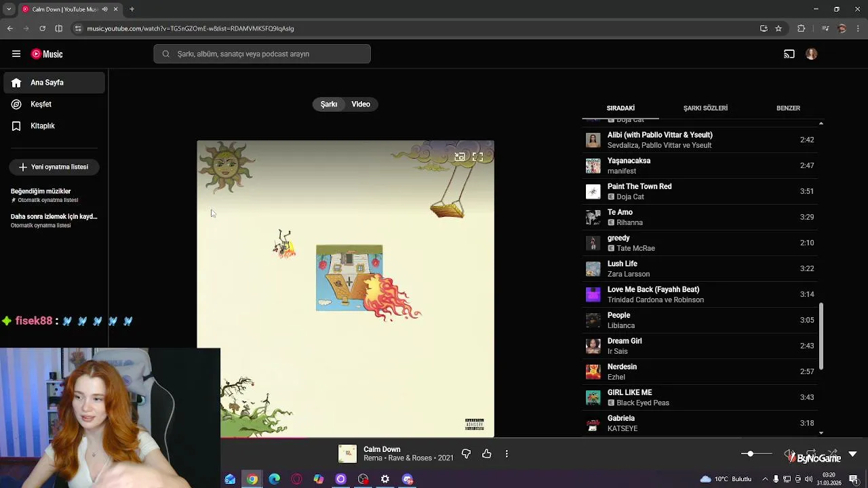Click Te Amo album thumbnail
868x488 pixels.
[593, 217]
